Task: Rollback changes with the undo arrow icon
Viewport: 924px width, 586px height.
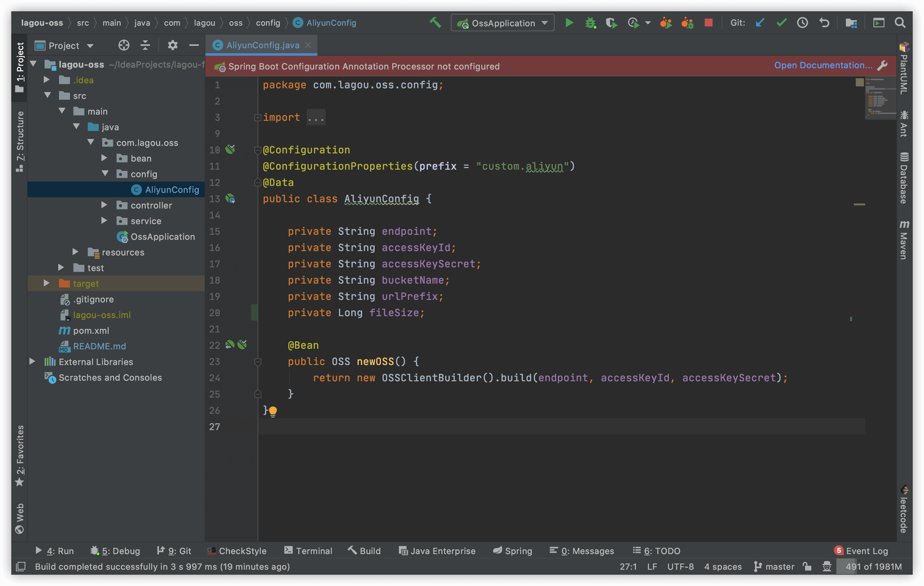Action: pos(824,23)
